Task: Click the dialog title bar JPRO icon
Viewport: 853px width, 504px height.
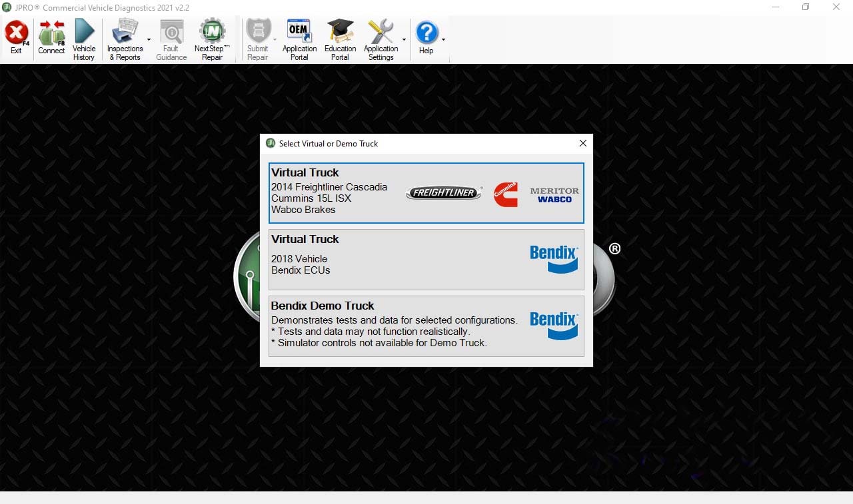Action: (270, 143)
